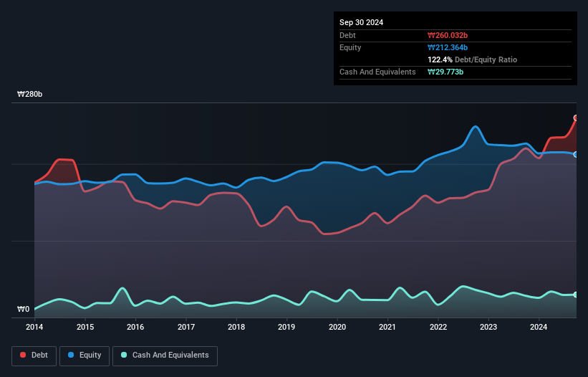Select the 2023 x-axis label
Screen dimensions: 588x377
point(488,327)
